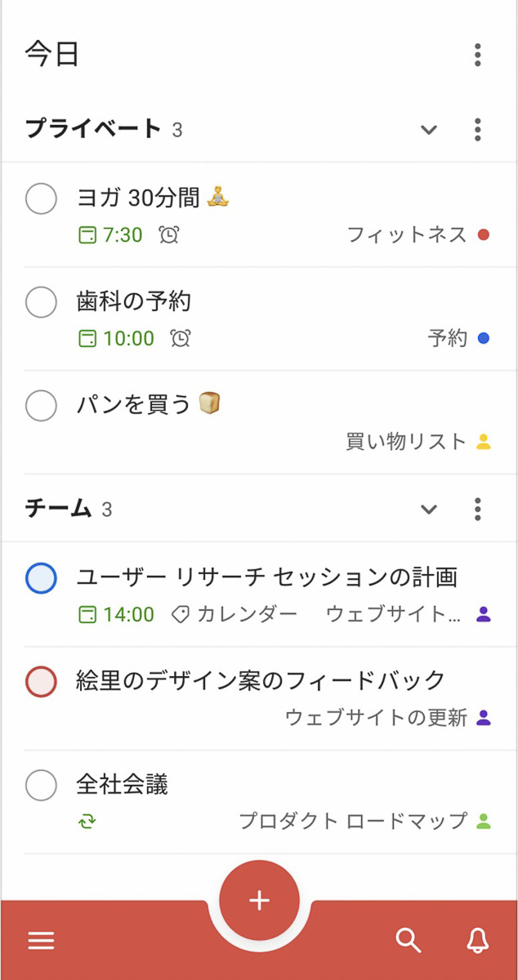Click the recurring icon under 全社会議
518x980 pixels.
[87, 821]
